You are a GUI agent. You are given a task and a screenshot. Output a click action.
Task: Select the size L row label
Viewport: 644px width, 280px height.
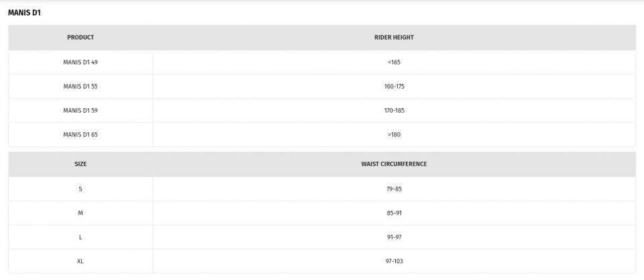tap(80, 237)
